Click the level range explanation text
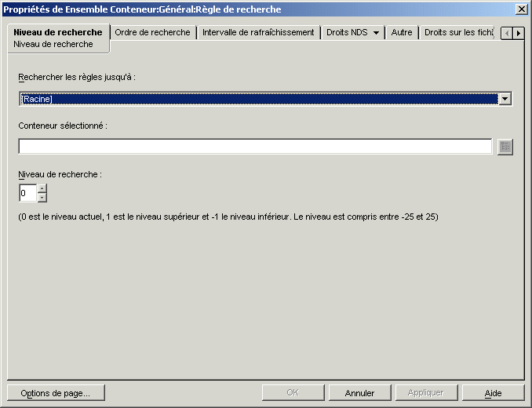 [x=228, y=217]
